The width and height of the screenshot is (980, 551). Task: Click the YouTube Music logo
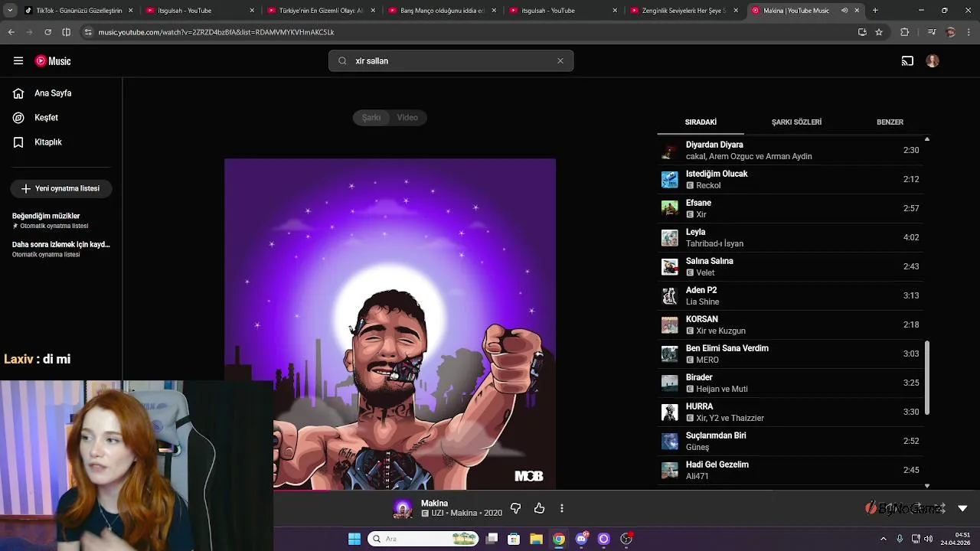click(x=53, y=61)
